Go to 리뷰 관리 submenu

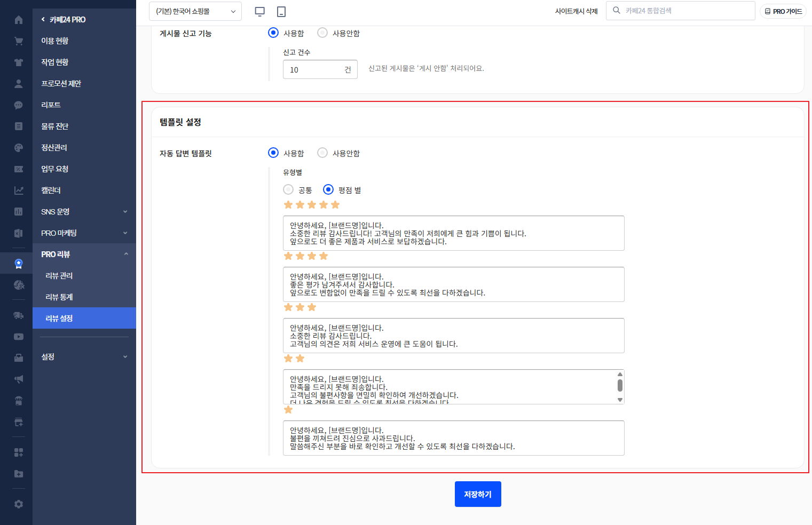(x=59, y=276)
